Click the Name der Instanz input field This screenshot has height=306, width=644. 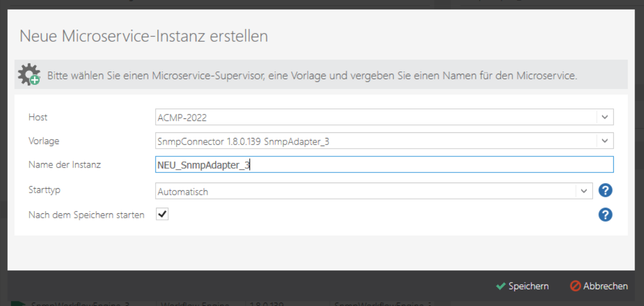point(384,165)
